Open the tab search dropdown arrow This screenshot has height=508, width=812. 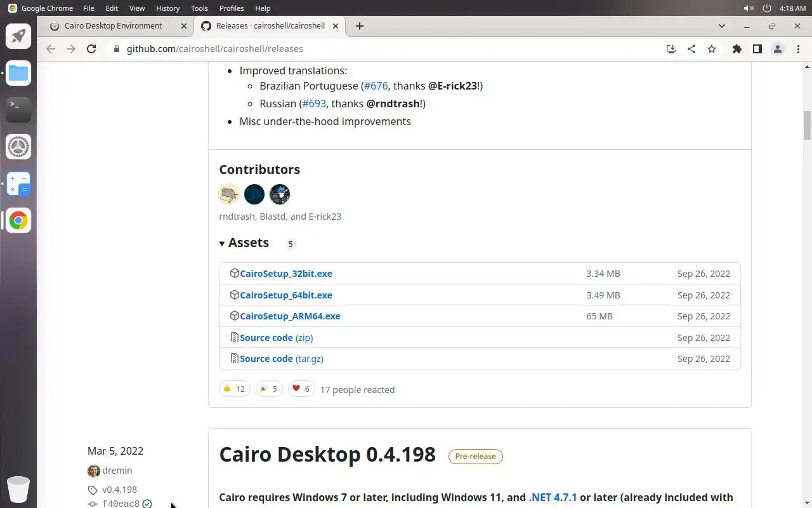point(721,26)
